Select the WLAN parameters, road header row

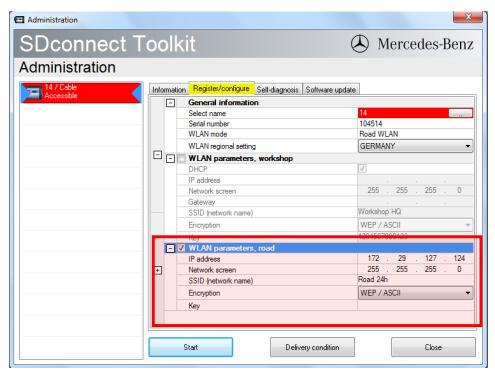pos(319,248)
